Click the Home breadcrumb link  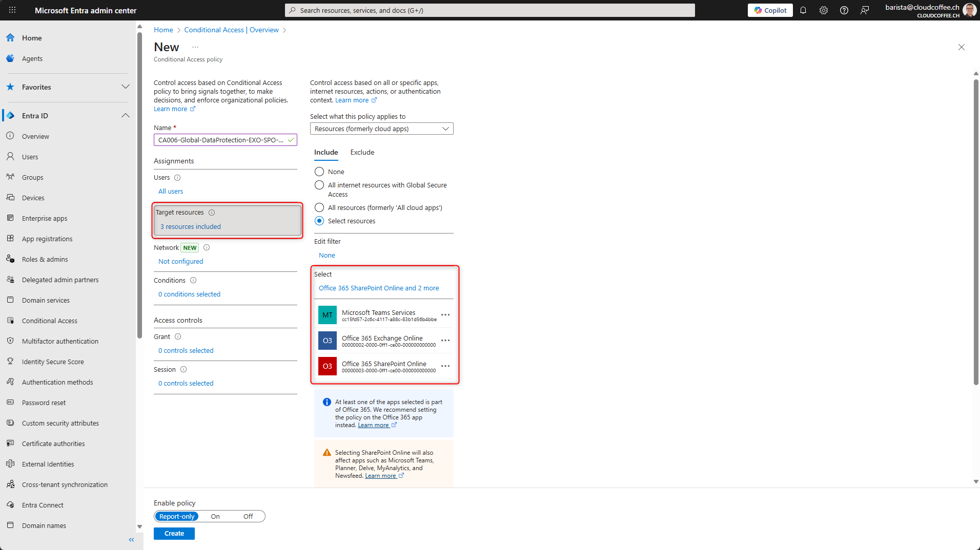point(164,30)
